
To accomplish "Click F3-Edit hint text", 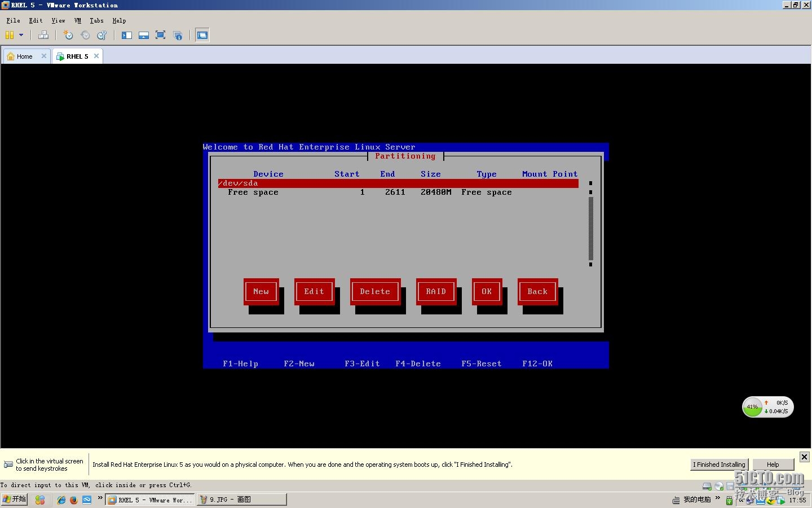I will coord(362,364).
